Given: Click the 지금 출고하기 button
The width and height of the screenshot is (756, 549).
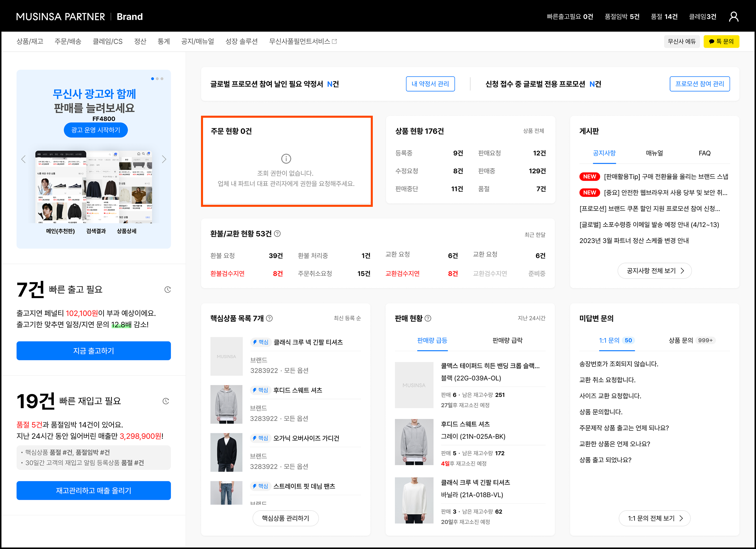Looking at the screenshot, I should coord(94,351).
